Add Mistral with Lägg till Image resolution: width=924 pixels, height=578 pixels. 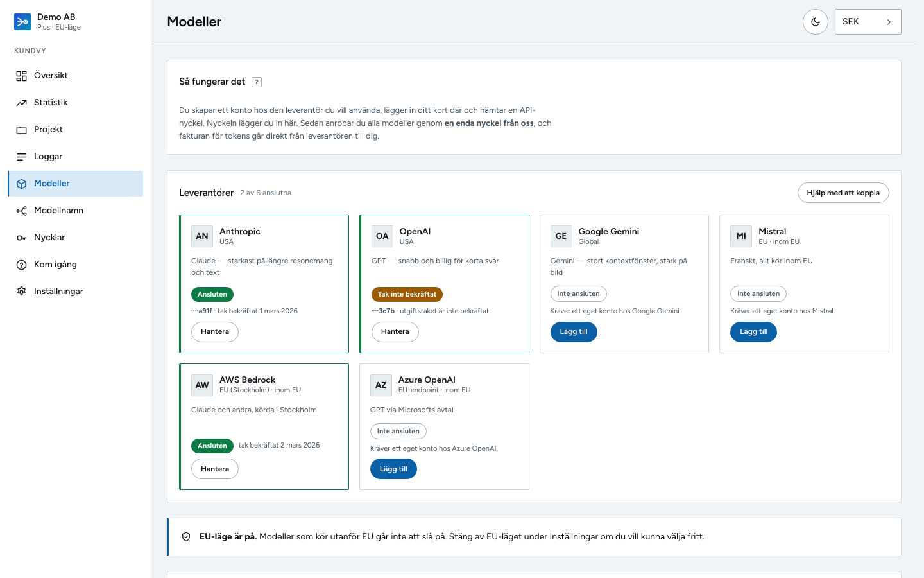753,332
